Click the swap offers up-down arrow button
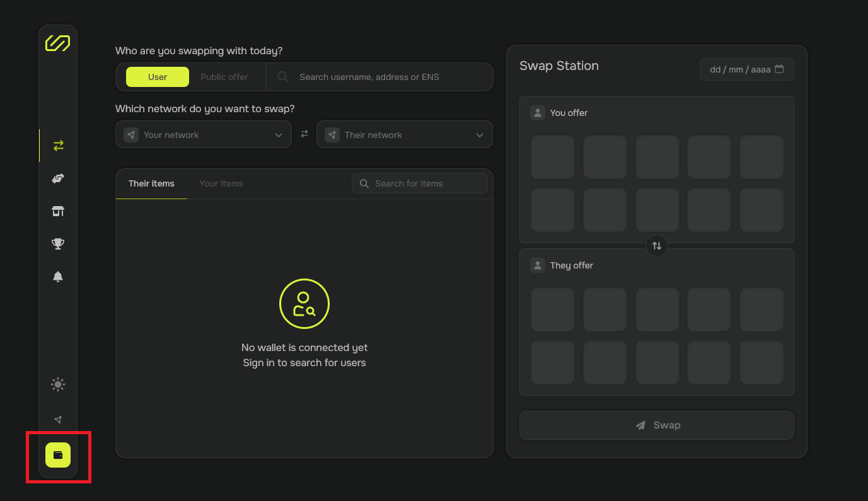This screenshot has width=868, height=501. (x=656, y=246)
